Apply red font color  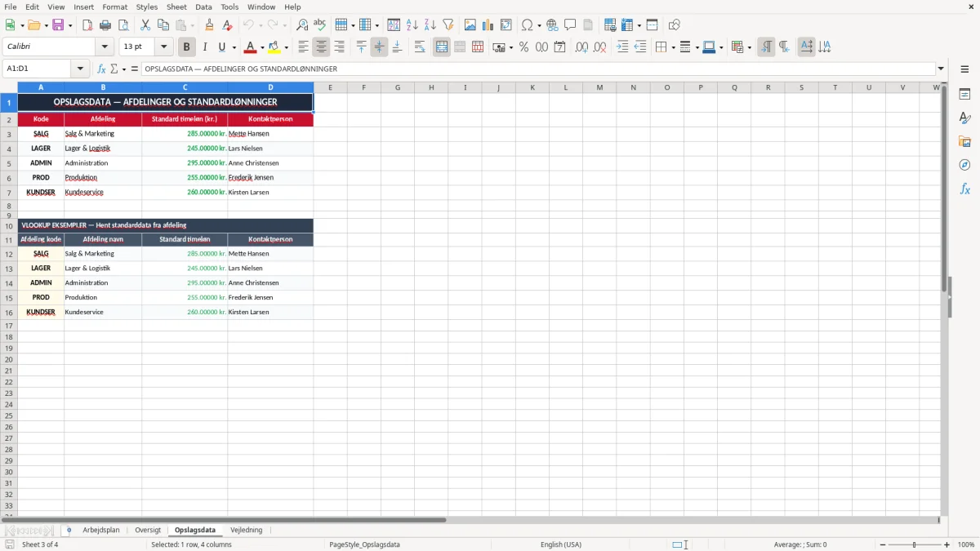pos(251,47)
